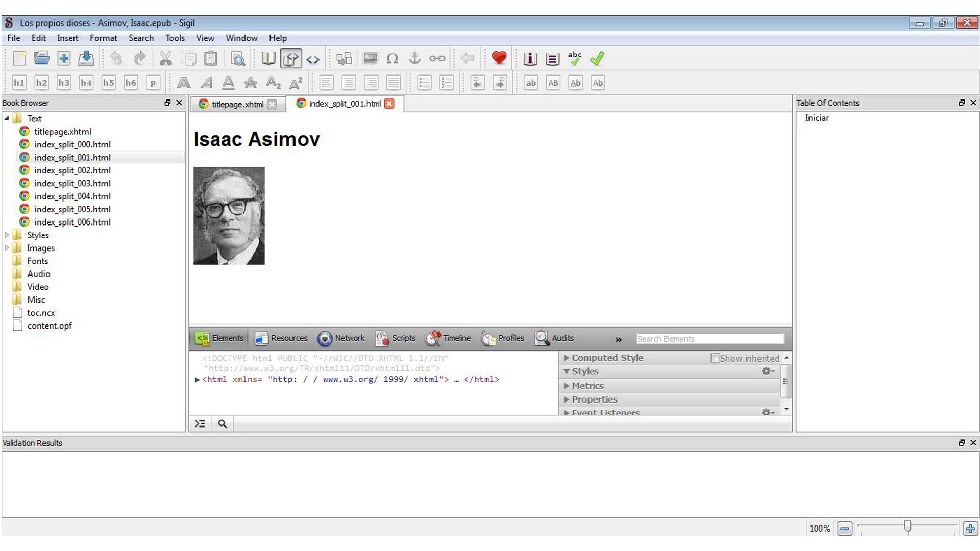Image resolution: width=980 pixels, height=551 pixels.
Task: Click the Donate red heart icon
Action: pos(499,58)
